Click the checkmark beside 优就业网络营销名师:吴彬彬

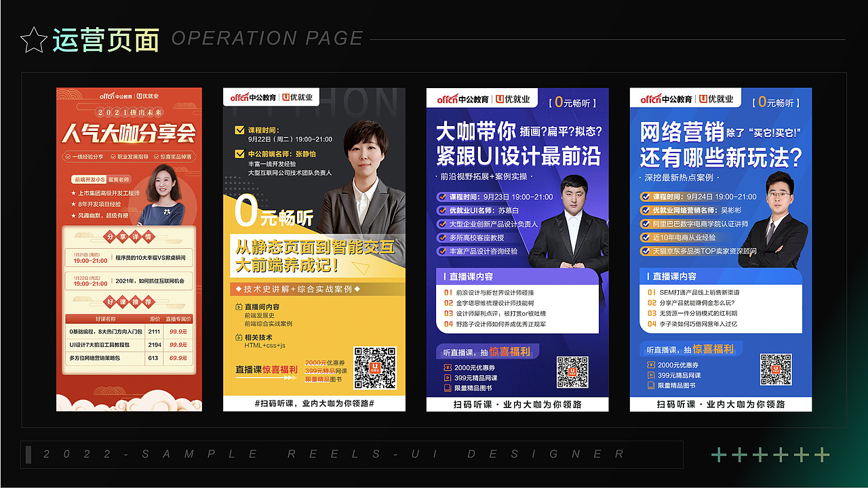pyautogui.click(x=646, y=210)
